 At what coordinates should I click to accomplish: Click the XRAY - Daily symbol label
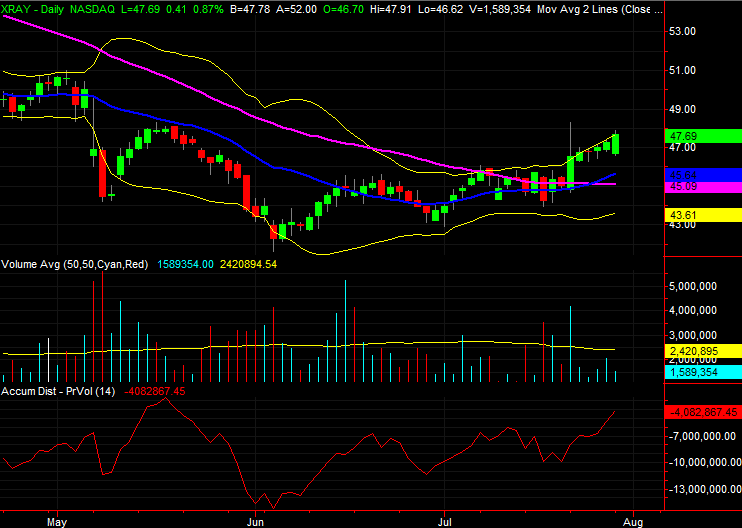coord(33,9)
